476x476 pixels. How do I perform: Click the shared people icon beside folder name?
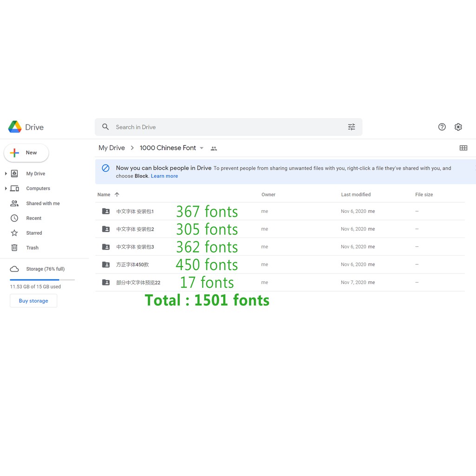pyautogui.click(x=214, y=149)
